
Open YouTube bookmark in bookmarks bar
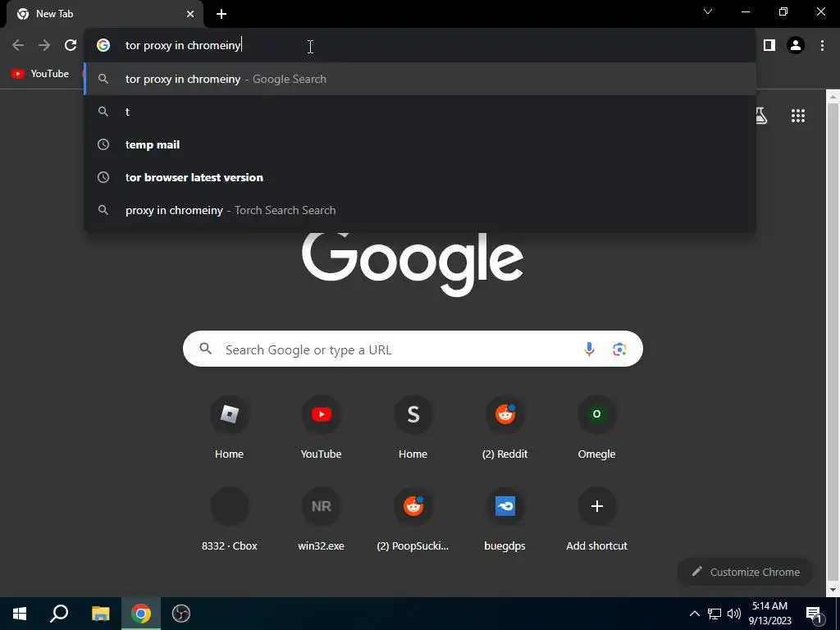pyautogui.click(x=40, y=74)
